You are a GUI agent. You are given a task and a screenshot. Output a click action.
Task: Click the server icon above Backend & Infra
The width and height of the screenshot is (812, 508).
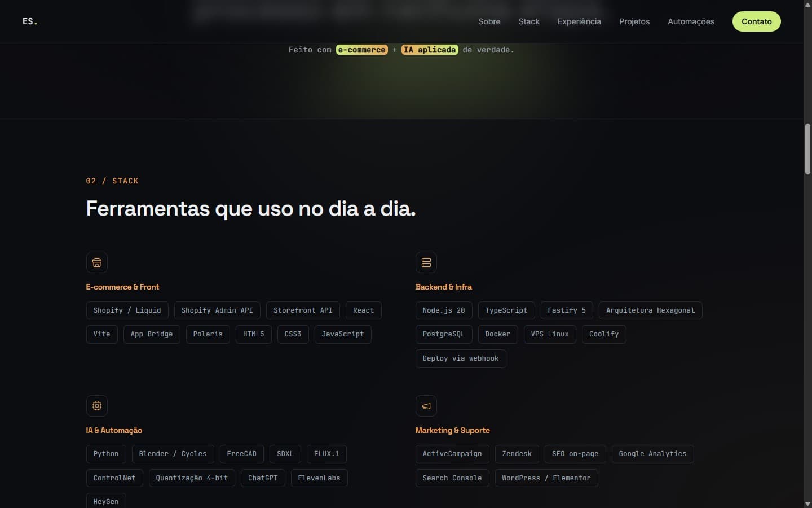[x=426, y=262]
